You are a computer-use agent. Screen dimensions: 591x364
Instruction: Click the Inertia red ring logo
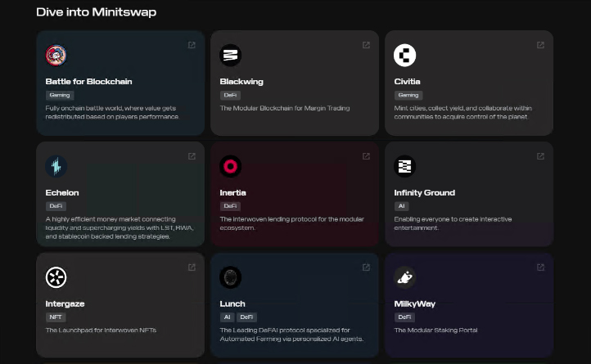click(231, 167)
